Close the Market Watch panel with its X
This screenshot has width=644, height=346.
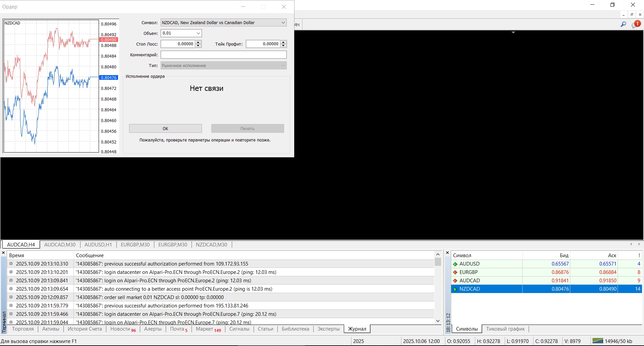coord(447,253)
